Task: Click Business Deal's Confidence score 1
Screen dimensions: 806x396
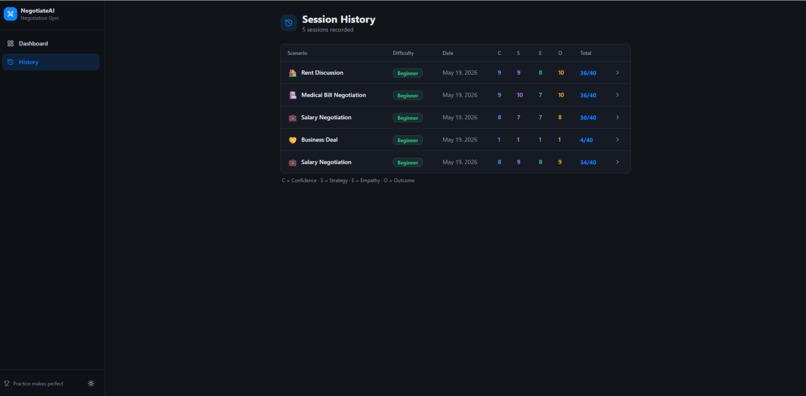Action: [x=499, y=140]
